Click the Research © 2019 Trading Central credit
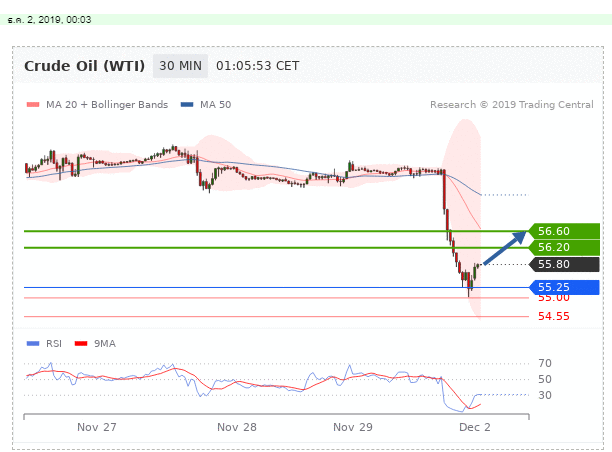Screen dimensions: 612x452 click(x=512, y=105)
